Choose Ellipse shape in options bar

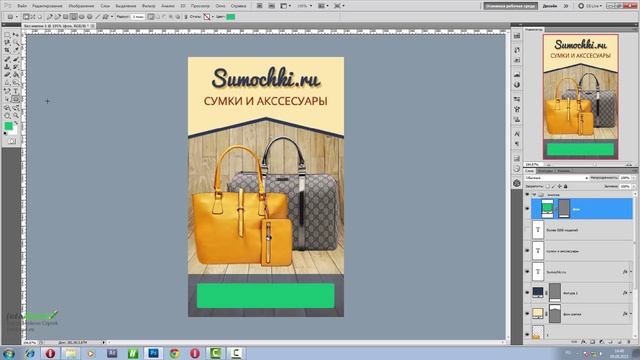[x=82, y=17]
